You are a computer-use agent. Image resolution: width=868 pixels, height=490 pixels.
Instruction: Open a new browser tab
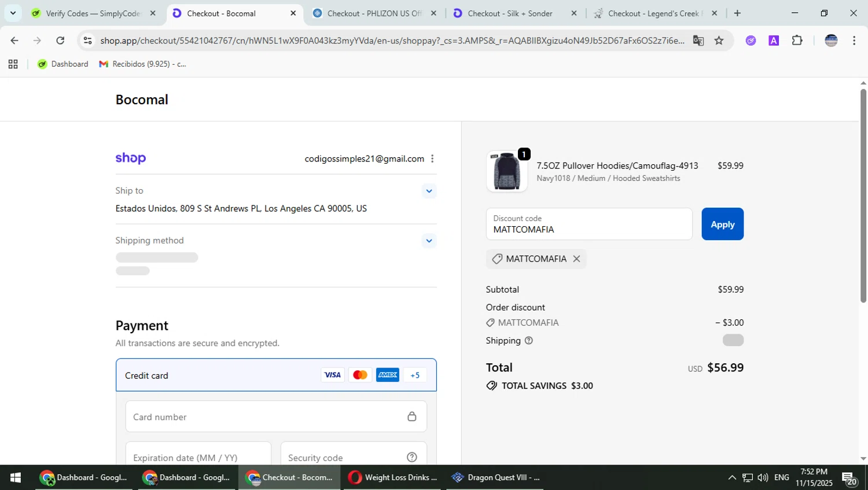click(737, 13)
